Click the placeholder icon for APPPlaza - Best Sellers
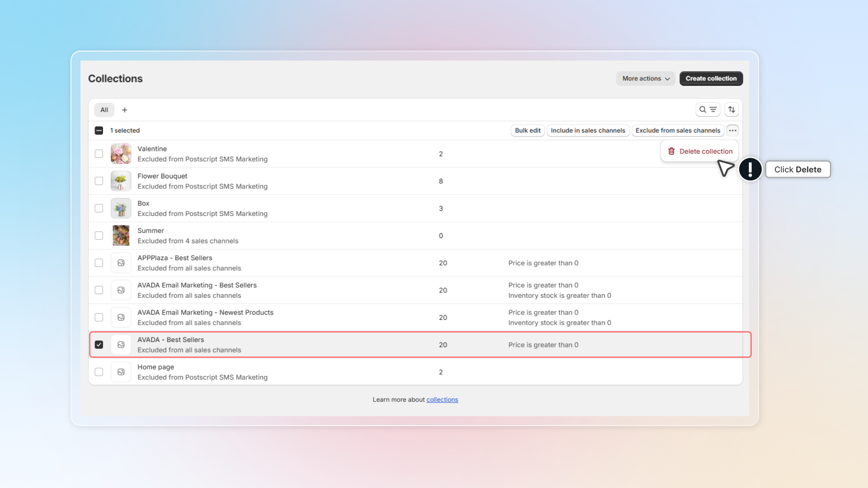 pos(121,263)
